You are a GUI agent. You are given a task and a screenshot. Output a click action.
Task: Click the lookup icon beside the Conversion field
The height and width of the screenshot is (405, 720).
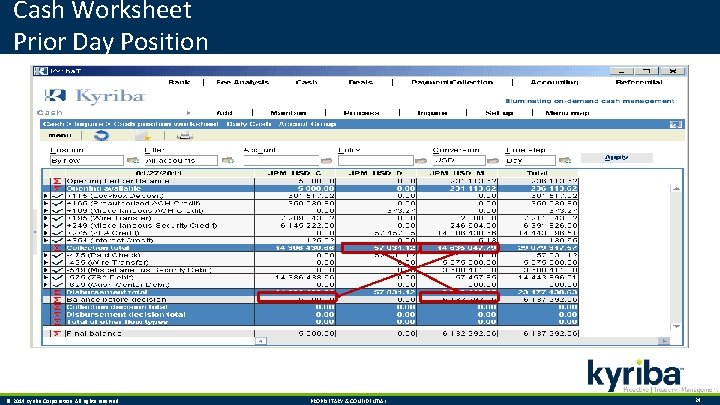pyautogui.click(x=493, y=160)
